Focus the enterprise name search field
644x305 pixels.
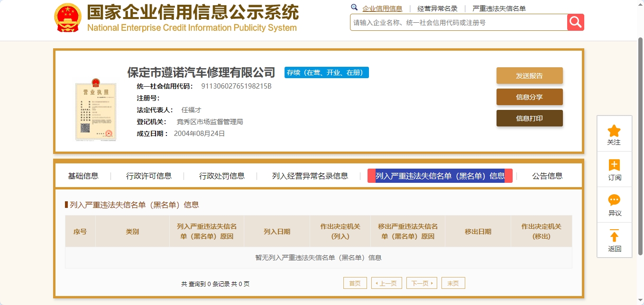[459, 22]
